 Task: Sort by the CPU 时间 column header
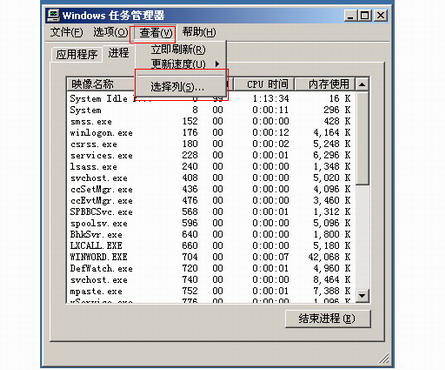(x=264, y=84)
